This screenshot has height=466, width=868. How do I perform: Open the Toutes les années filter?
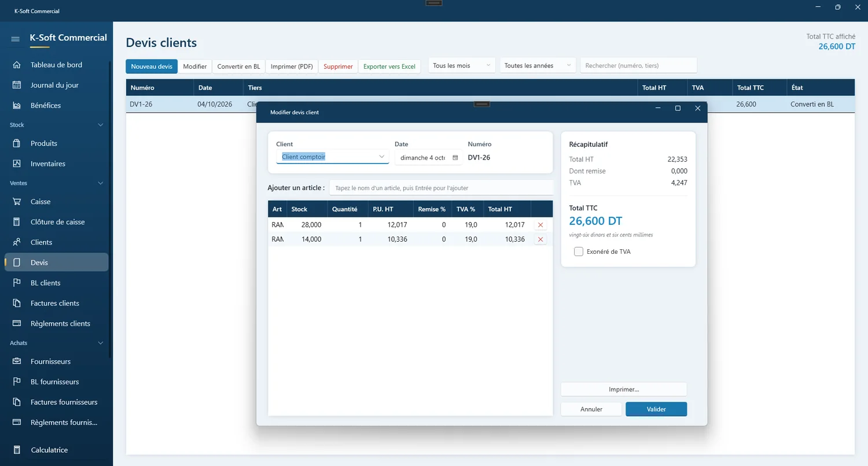pos(538,66)
